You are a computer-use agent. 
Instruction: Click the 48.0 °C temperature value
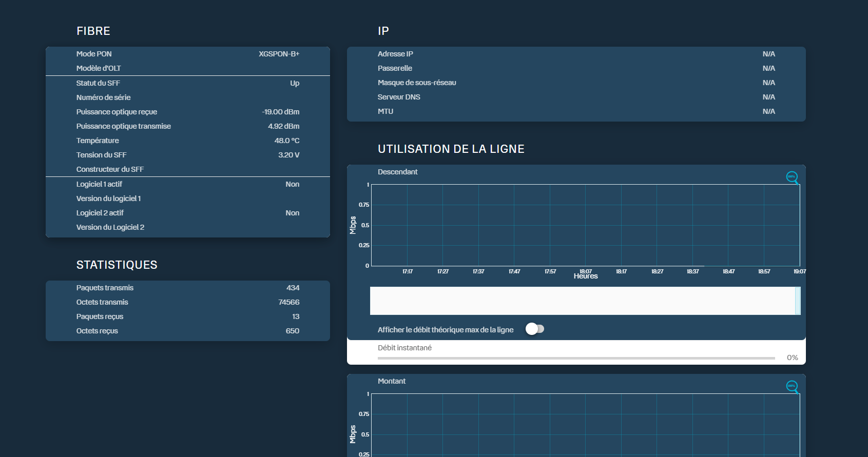pyautogui.click(x=286, y=141)
